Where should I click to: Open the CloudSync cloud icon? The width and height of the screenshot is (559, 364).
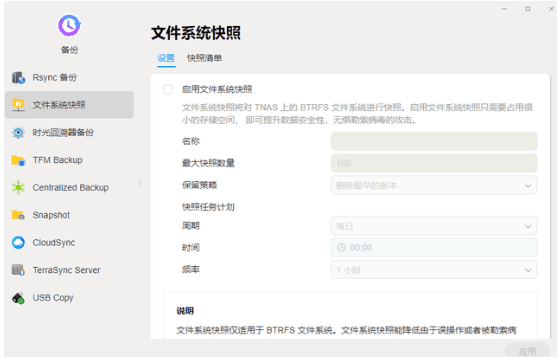coord(18,242)
